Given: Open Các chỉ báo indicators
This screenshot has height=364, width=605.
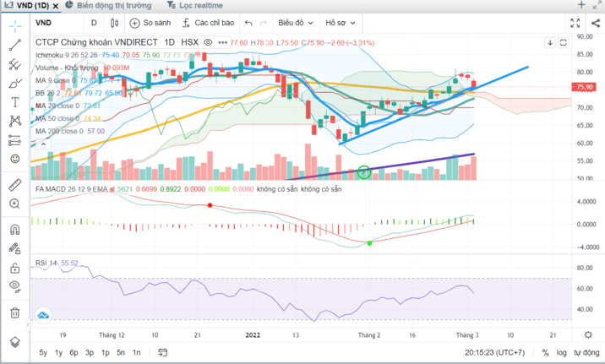Looking at the screenshot, I should click(x=208, y=23).
